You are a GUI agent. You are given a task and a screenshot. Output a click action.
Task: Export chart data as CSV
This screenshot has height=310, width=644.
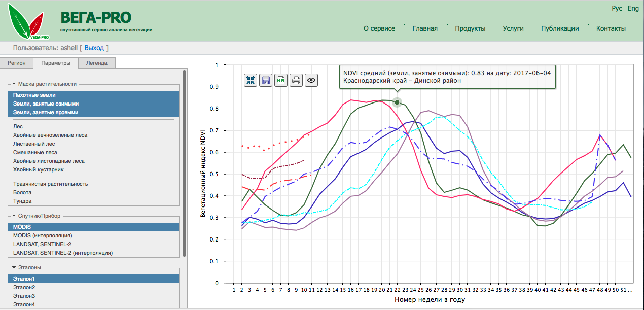[x=281, y=80]
